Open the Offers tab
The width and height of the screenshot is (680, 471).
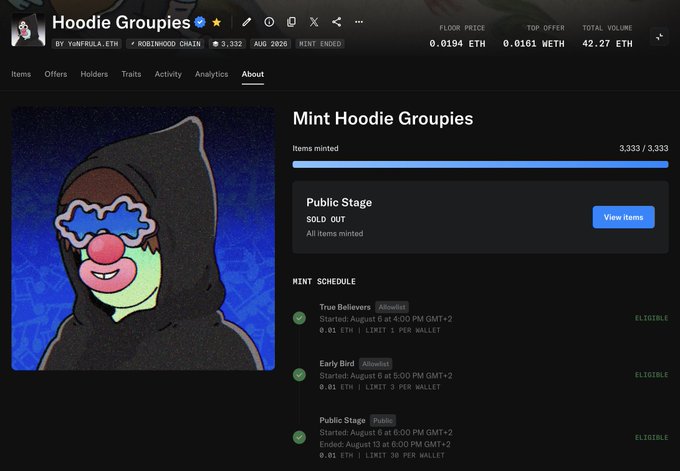coord(56,74)
